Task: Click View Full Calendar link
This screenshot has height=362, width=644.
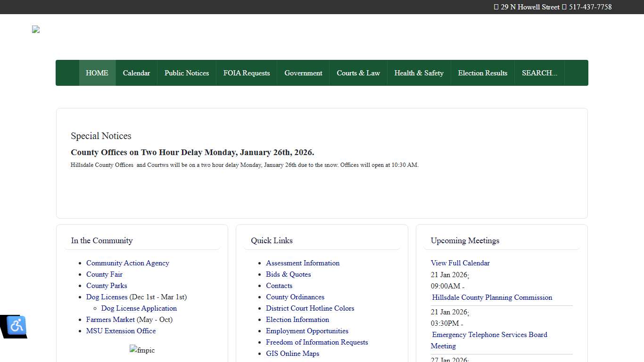Action: (460, 263)
